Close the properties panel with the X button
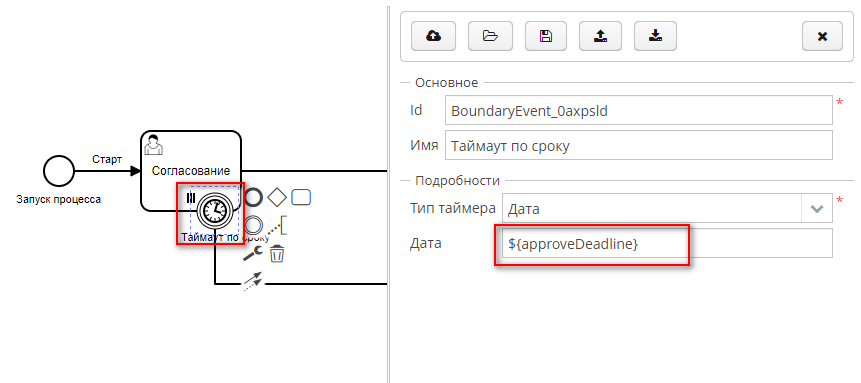Image resolution: width=861 pixels, height=383 pixels. coord(822,36)
